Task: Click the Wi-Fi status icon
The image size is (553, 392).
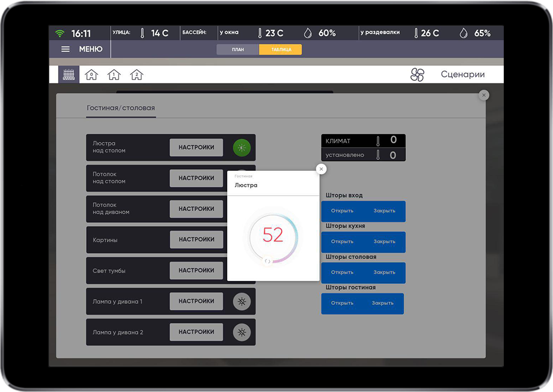Action: click(x=60, y=33)
